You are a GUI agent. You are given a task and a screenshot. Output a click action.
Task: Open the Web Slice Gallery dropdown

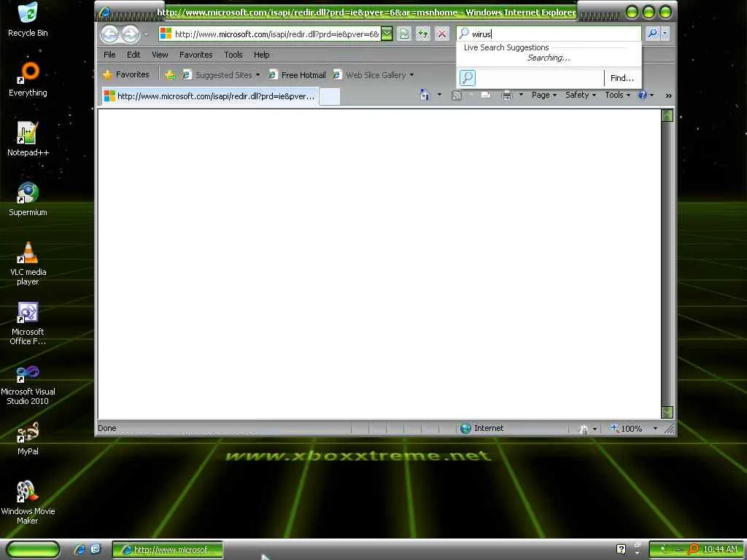[x=373, y=75]
